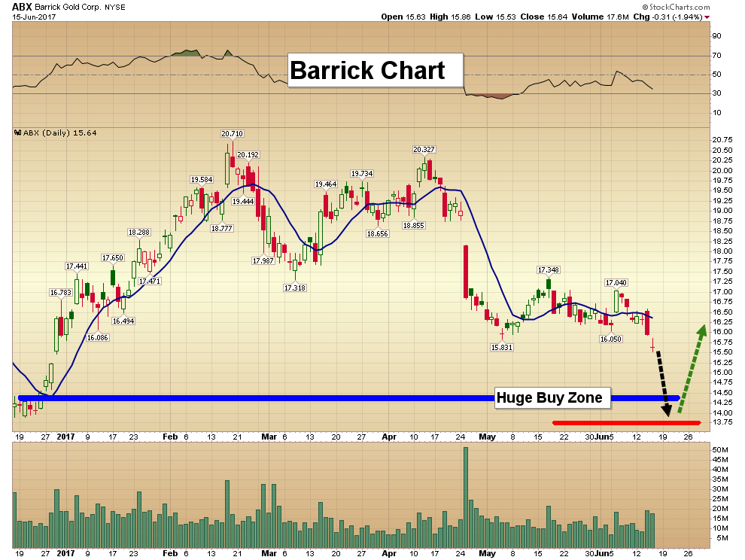The width and height of the screenshot is (745, 560).
Task: Click 13.75 on the price axis
Action: 722,422
